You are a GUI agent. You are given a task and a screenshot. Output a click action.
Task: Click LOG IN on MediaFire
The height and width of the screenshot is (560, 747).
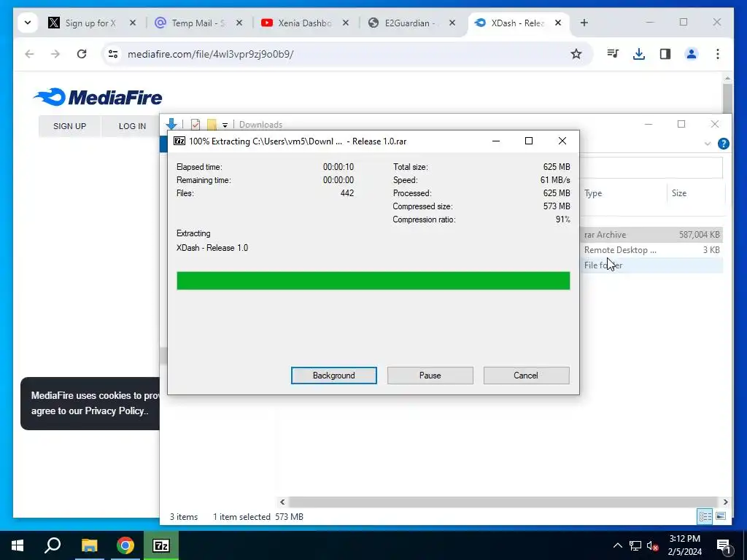click(x=133, y=126)
